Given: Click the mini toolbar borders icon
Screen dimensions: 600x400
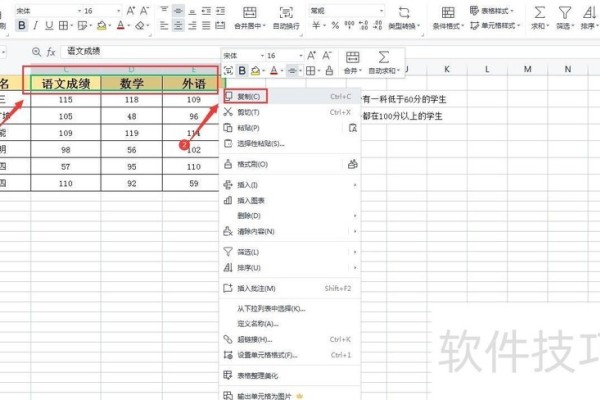Looking at the screenshot, I should 311,70.
